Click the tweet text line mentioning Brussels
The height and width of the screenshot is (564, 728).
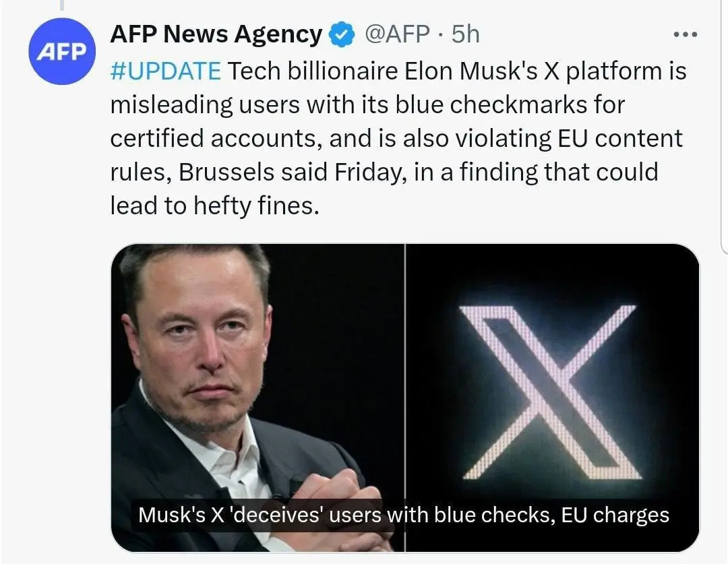coord(384,172)
